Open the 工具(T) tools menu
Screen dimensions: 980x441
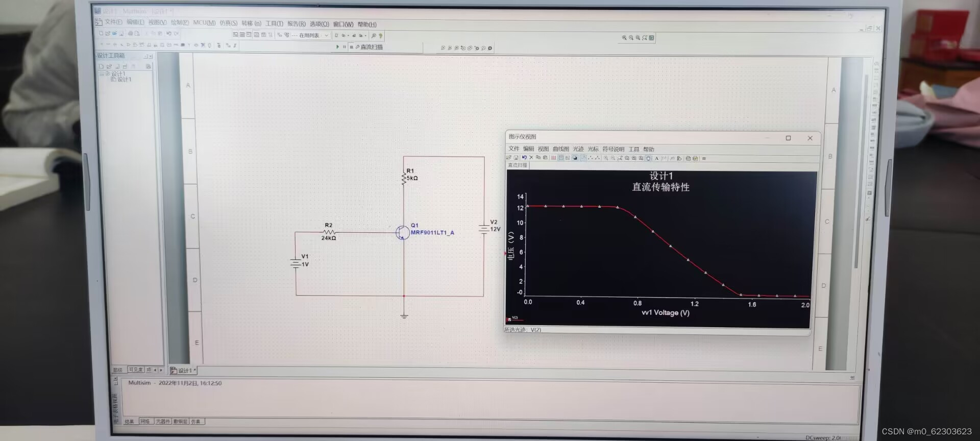click(274, 23)
